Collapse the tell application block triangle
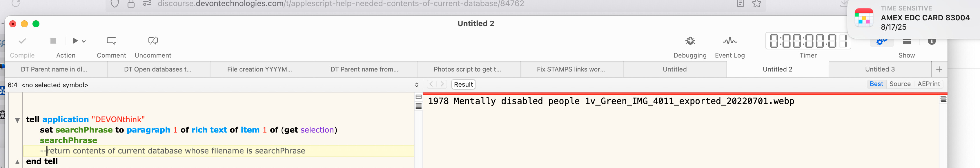This screenshot has width=980, height=168. click(17, 120)
